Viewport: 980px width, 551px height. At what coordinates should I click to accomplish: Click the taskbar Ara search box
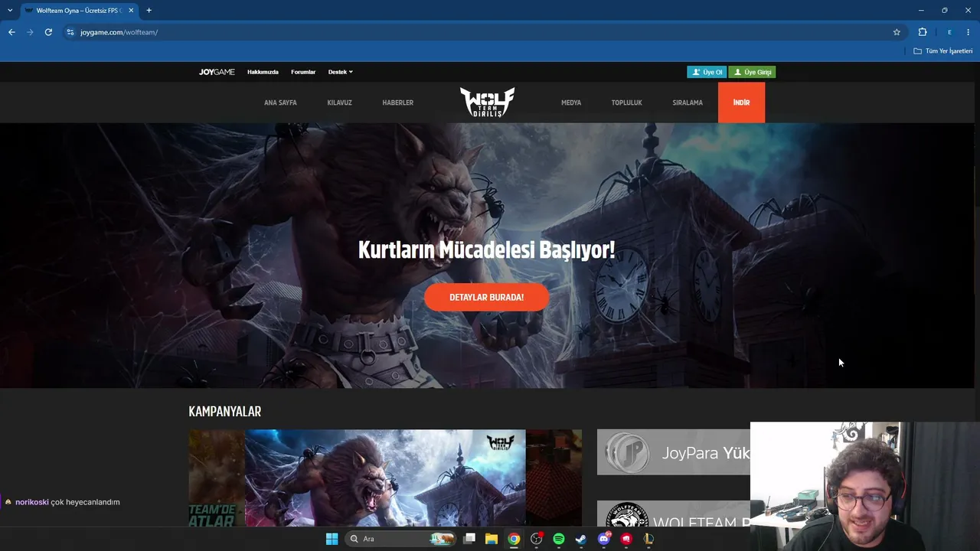coord(401,539)
